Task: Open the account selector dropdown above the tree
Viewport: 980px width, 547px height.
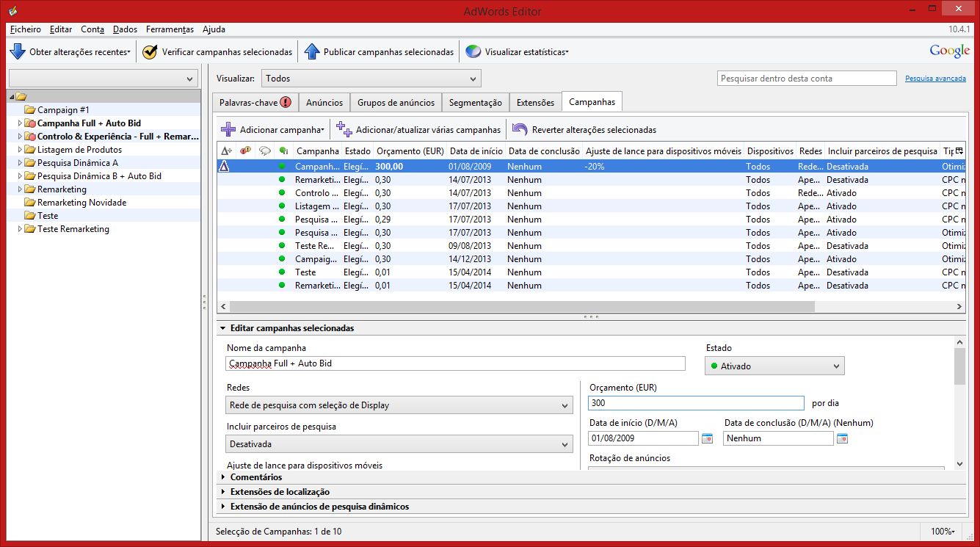Action: coord(104,79)
